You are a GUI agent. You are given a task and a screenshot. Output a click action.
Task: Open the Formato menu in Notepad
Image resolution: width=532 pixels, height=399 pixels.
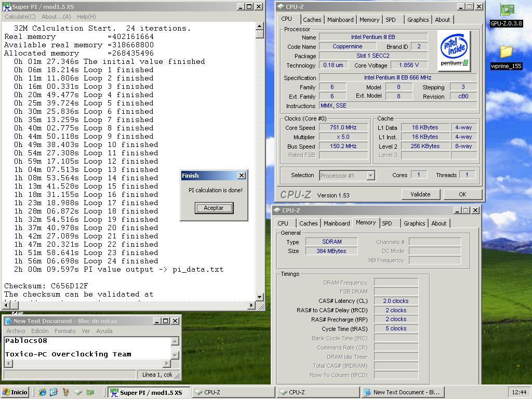[x=65, y=331]
